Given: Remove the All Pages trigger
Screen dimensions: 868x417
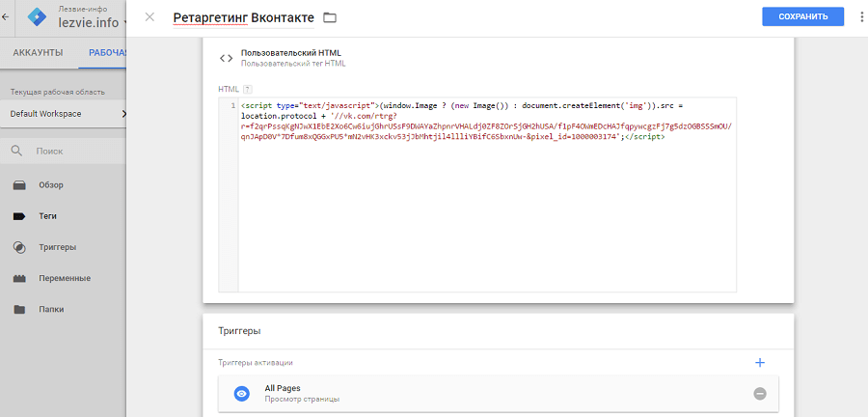Looking at the screenshot, I should point(759,393).
